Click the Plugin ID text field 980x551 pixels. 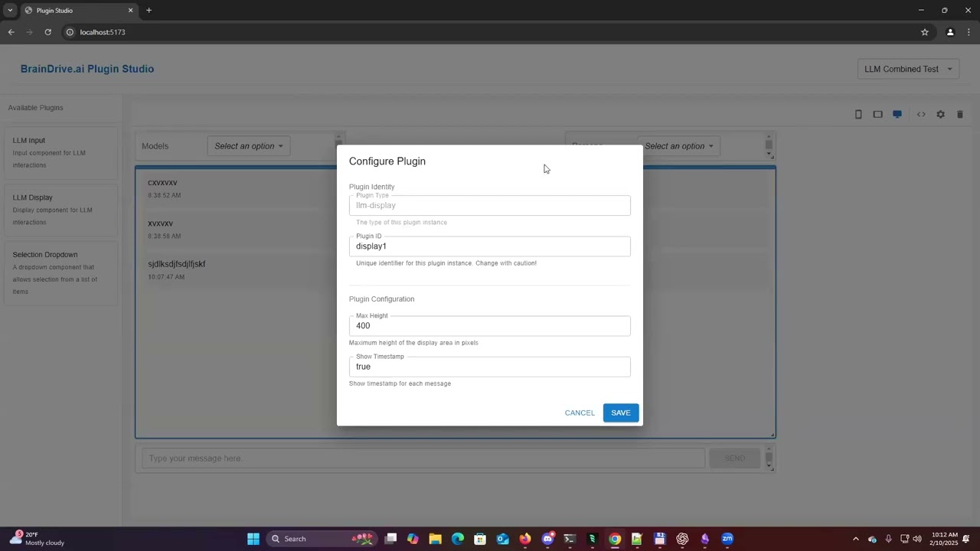[489, 246]
